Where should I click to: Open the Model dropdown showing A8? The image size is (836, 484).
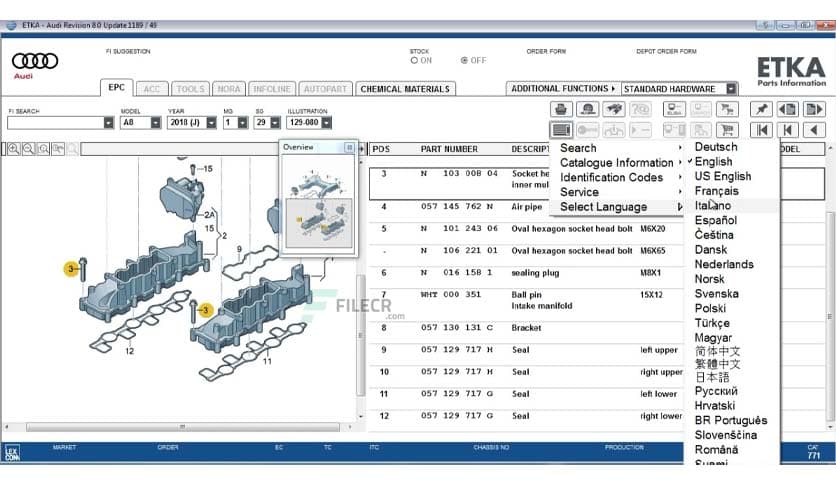(155, 123)
